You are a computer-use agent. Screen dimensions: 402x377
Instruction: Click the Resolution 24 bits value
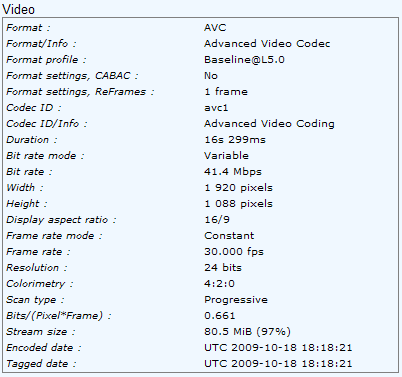tap(223, 268)
